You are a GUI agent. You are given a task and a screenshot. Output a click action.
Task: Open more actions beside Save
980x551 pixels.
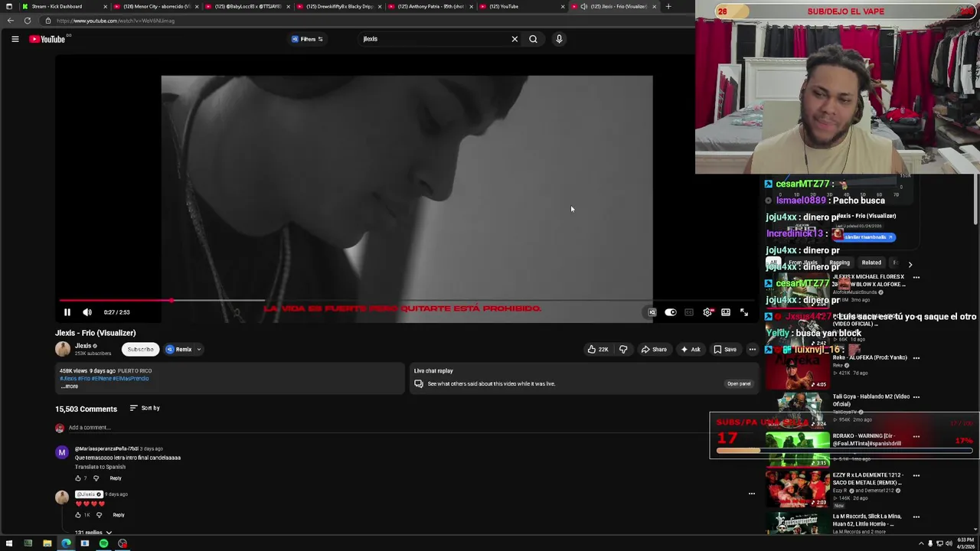point(752,349)
